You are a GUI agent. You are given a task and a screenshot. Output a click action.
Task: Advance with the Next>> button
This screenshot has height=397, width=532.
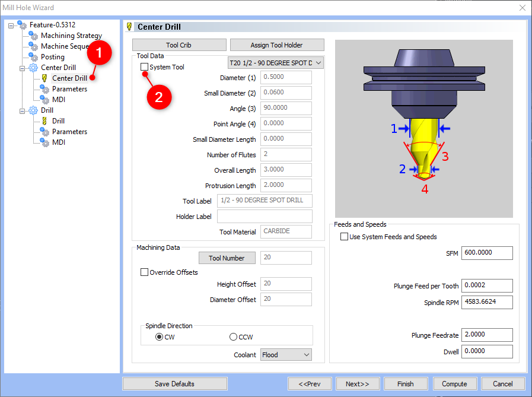tap(358, 384)
